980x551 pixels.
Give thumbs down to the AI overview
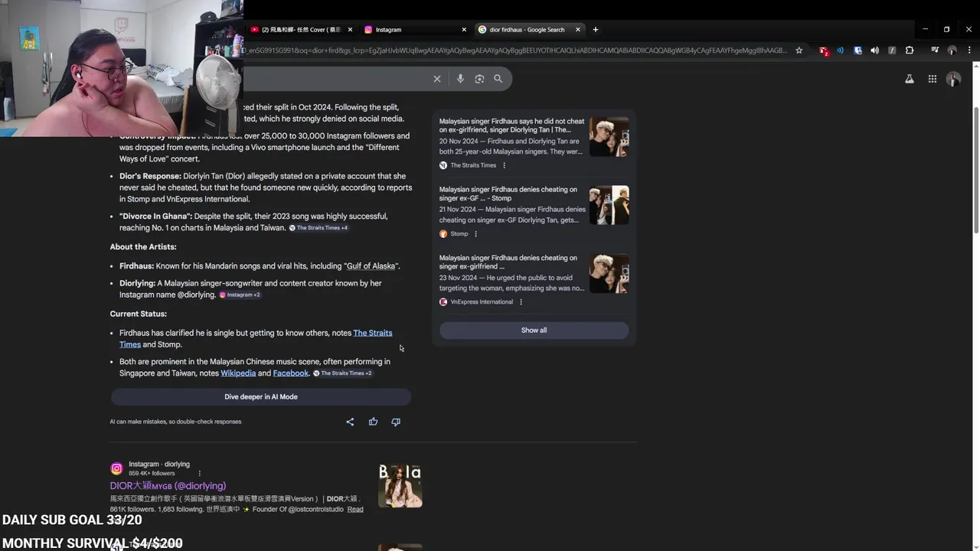[x=396, y=422]
